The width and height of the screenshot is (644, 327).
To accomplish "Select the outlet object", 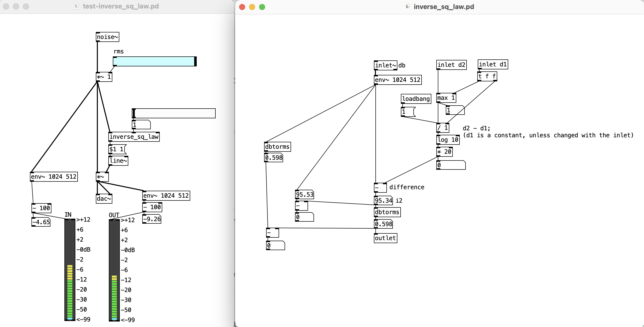I will click(385, 238).
